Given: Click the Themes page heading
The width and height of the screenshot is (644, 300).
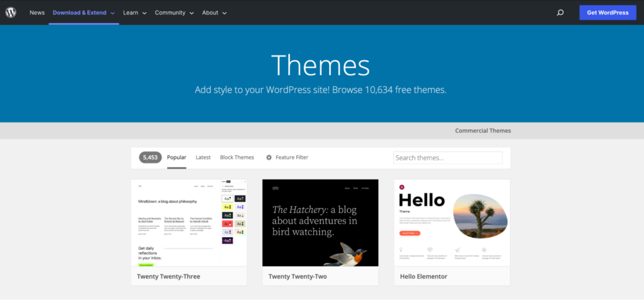Looking at the screenshot, I should coord(320,65).
